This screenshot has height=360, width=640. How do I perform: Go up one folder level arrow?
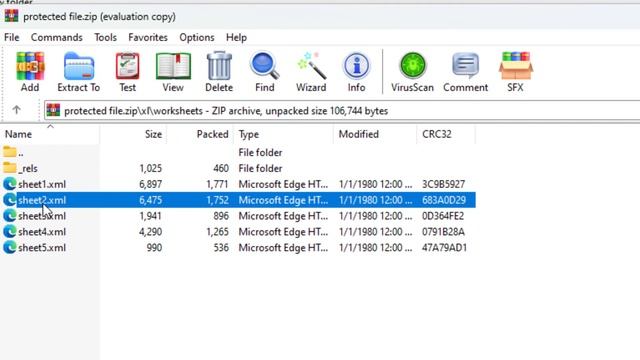(x=16, y=110)
